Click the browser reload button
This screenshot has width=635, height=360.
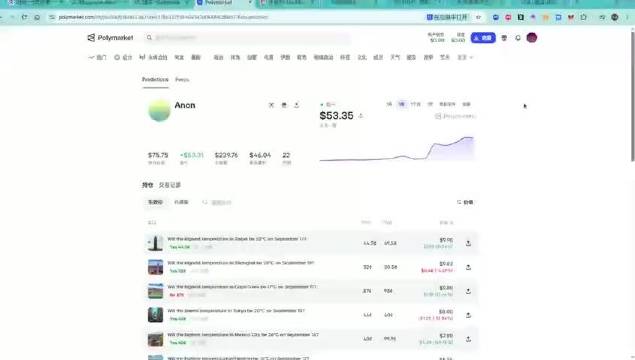click(x=24, y=17)
